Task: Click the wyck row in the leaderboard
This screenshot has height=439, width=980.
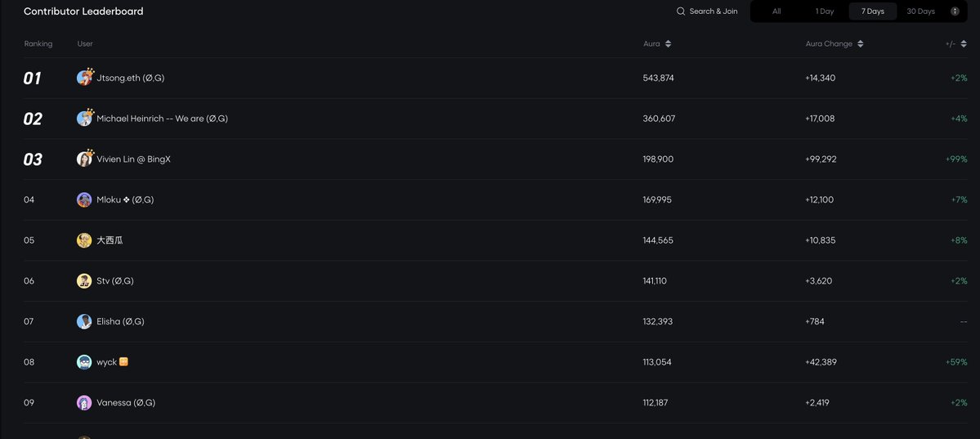Action: (495, 362)
